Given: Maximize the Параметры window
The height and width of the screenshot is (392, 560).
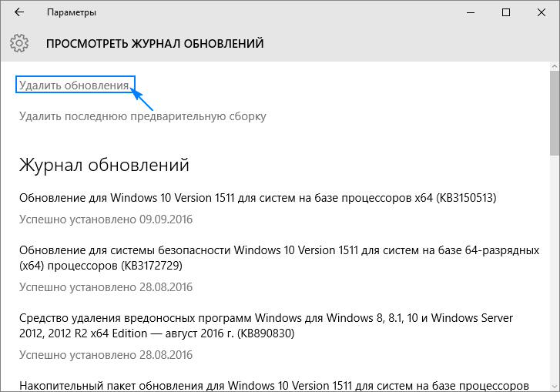Looking at the screenshot, I should pyautogui.click(x=506, y=13).
